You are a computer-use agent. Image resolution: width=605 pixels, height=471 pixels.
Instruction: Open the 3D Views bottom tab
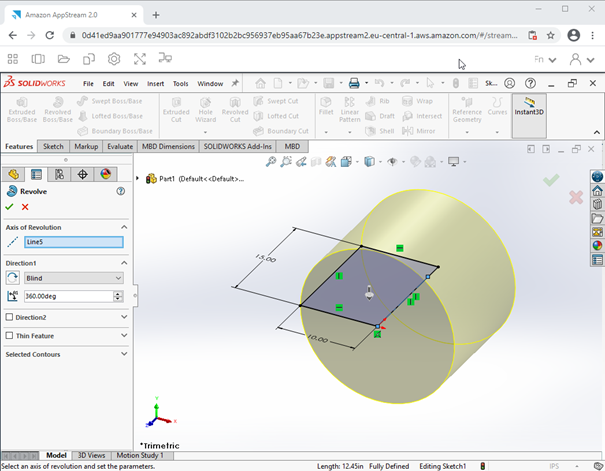tap(91, 456)
